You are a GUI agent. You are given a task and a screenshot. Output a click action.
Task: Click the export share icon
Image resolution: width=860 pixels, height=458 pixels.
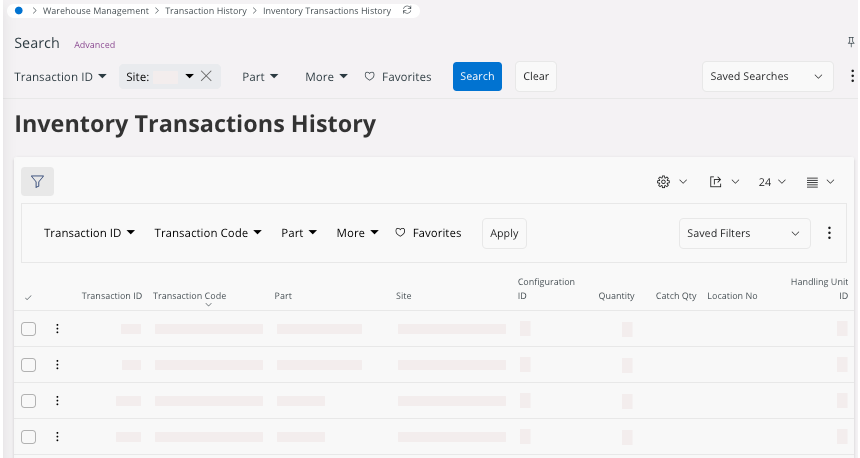click(x=716, y=182)
